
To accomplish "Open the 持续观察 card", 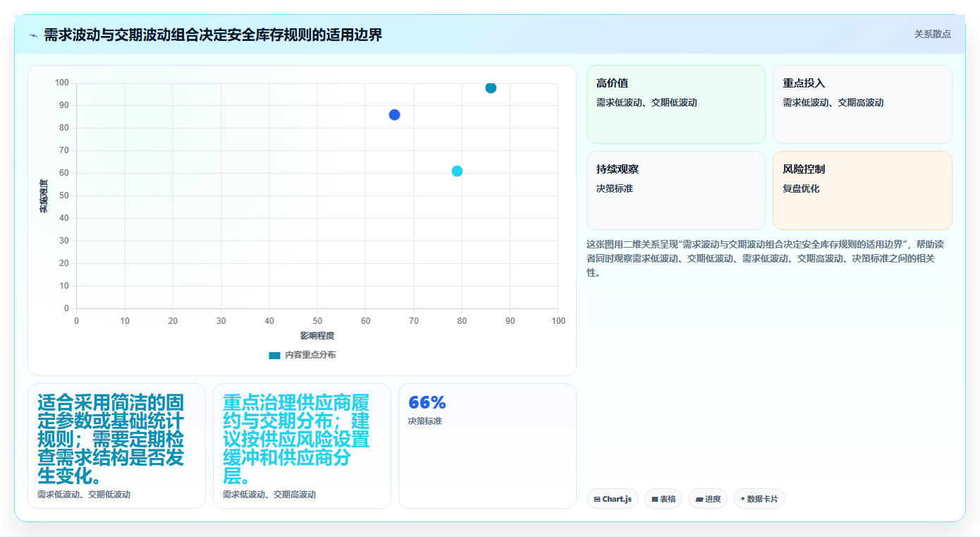I will tap(676, 191).
